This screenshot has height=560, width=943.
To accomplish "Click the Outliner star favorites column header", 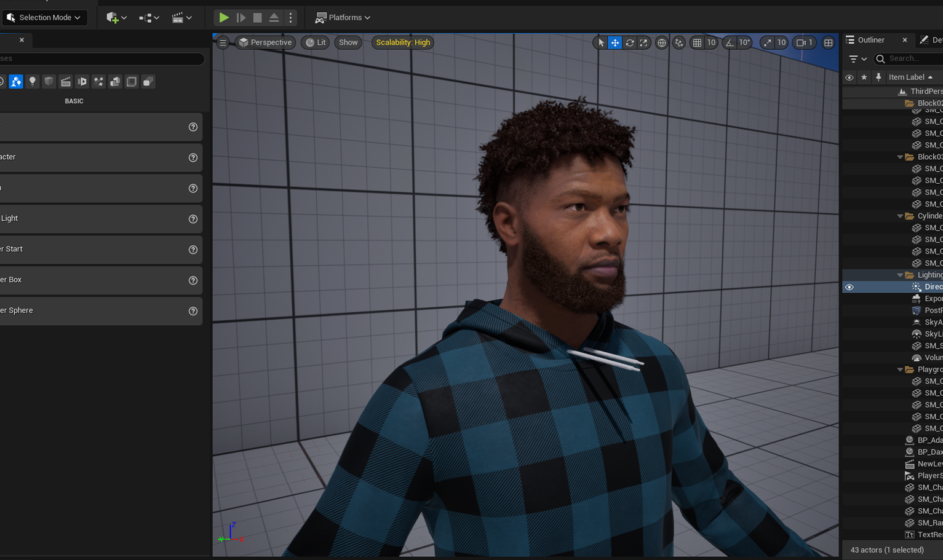I will [864, 77].
